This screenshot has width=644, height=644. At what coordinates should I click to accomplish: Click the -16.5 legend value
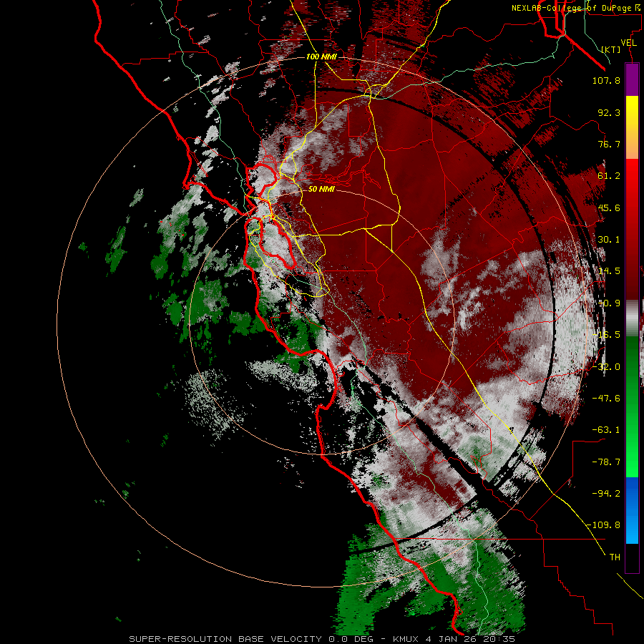point(606,335)
